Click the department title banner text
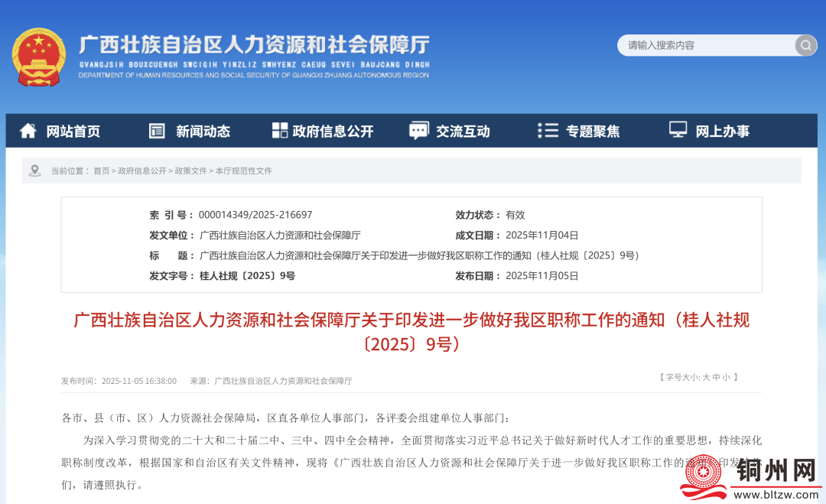Screen dimensions: 826x504 coord(254,46)
